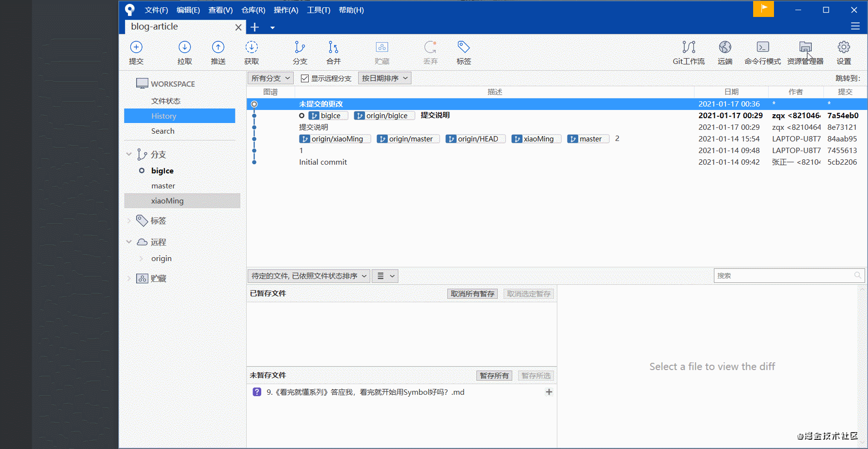868x449 pixels.
Task: Collapse the 远程 remotes section
Action: [x=129, y=242]
